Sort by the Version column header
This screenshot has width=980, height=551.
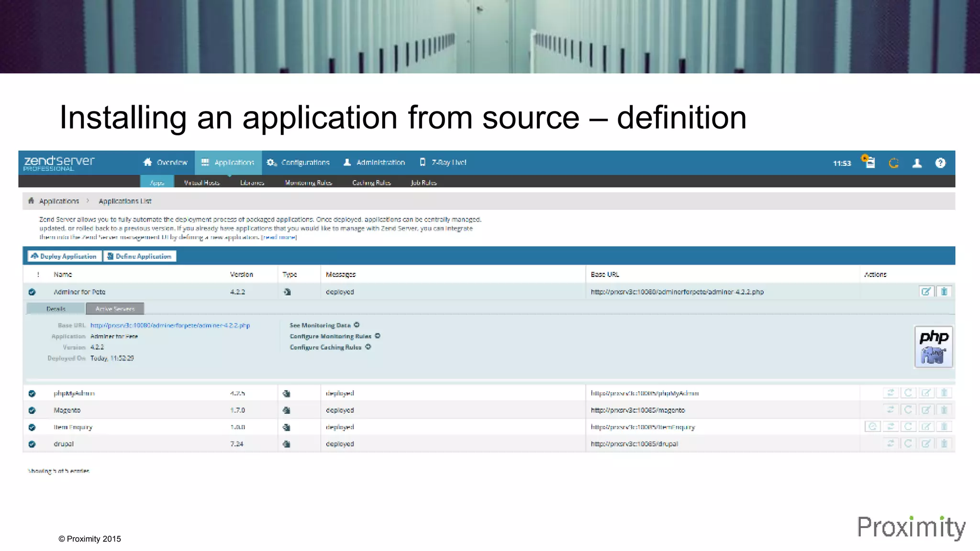click(242, 275)
